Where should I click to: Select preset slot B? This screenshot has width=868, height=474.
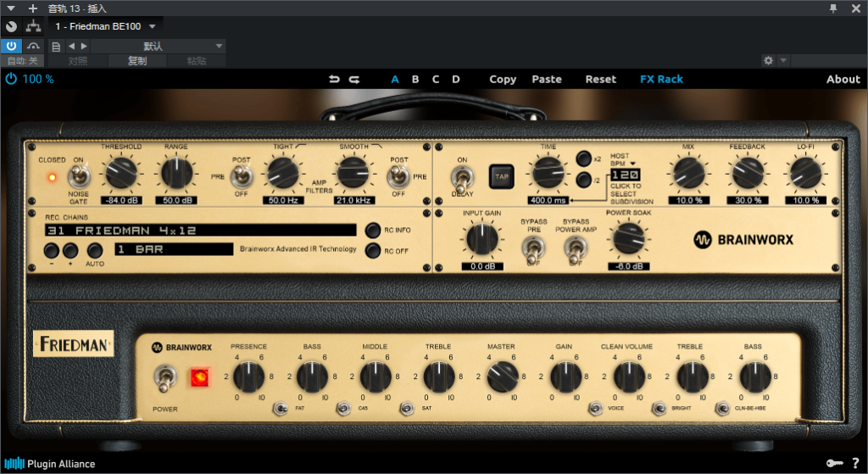[x=415, y=79]
